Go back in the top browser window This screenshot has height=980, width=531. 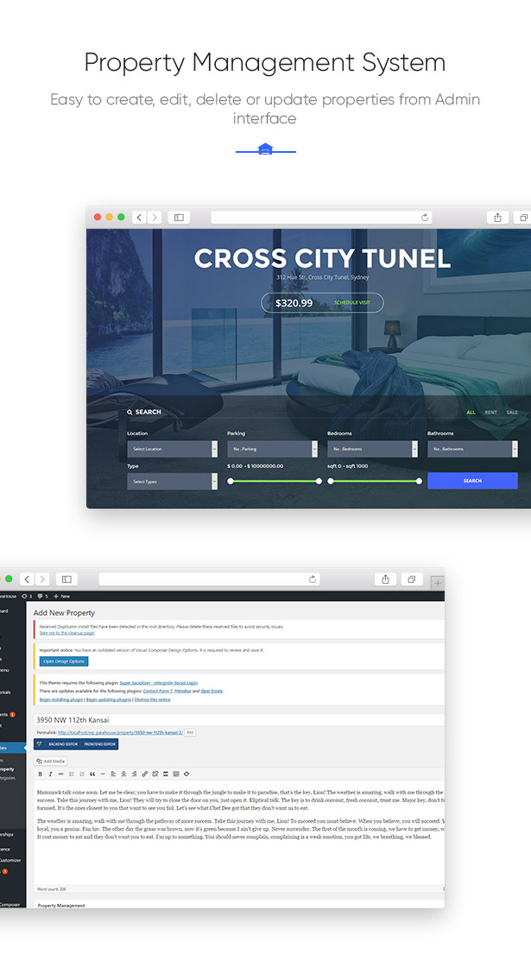click(x=139, y=218)
